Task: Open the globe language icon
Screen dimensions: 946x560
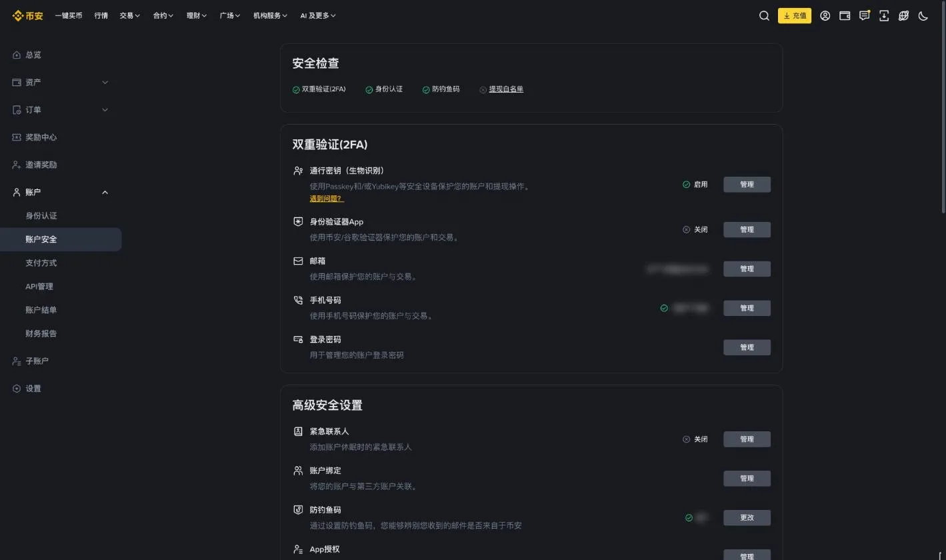Action: (903, 15)
